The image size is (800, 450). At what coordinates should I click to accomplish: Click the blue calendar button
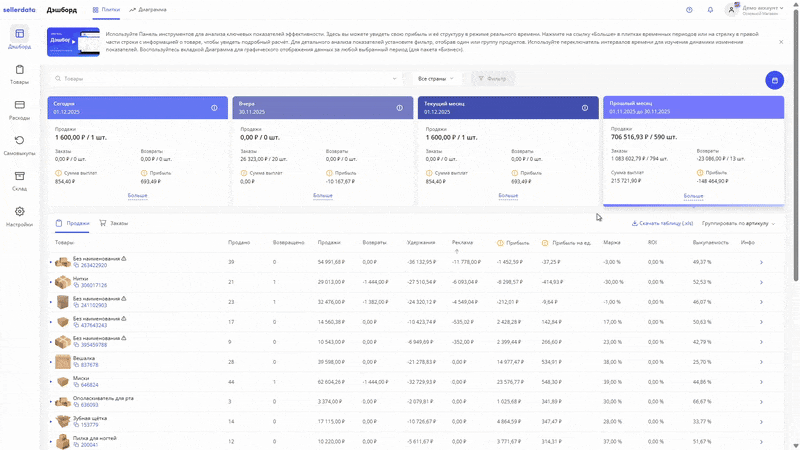772,79
